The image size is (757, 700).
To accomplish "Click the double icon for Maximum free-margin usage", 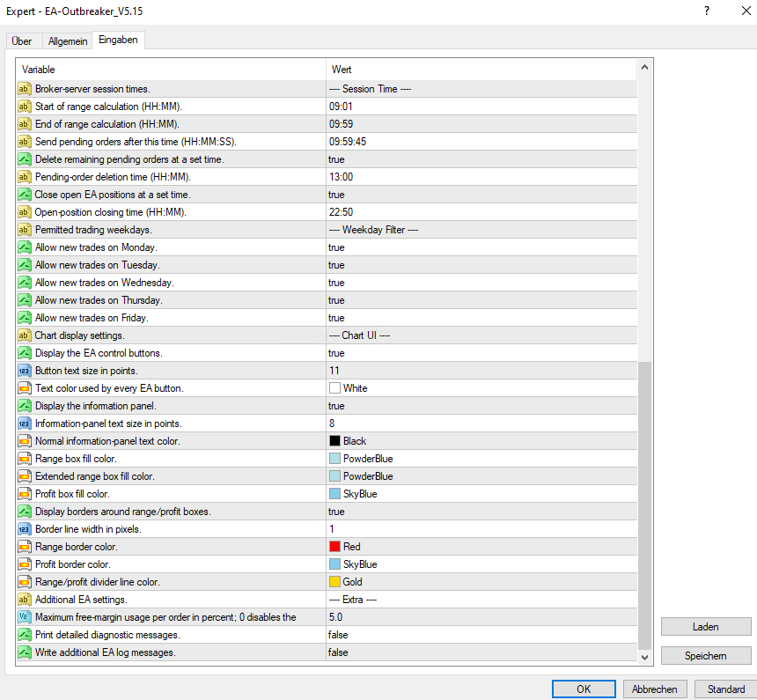I will (24, 617).
